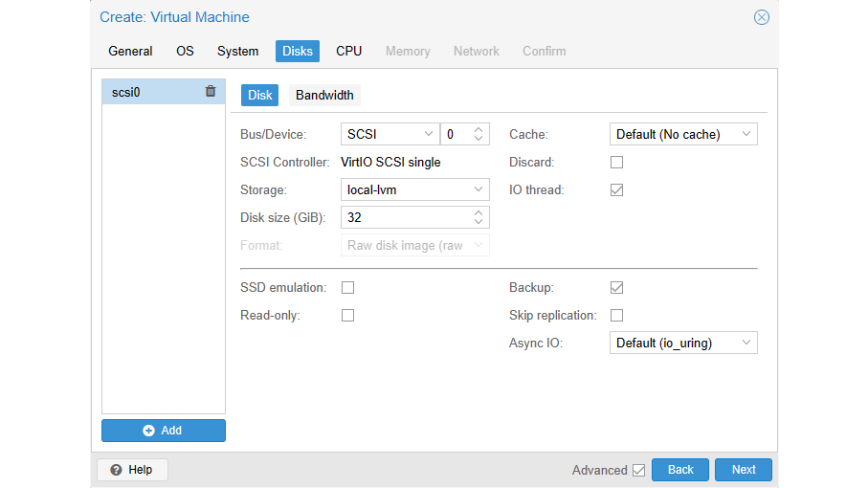
Task: Expand the Async IO dropdown
Action: pos(683,343)
